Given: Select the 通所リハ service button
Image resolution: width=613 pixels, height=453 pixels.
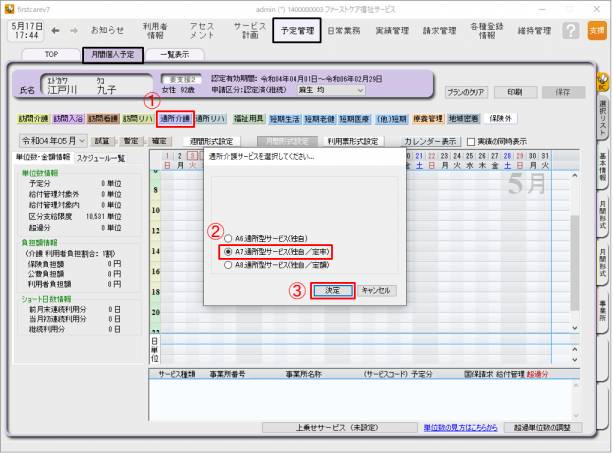Looking at the screenshot, I should pos(211,118).
